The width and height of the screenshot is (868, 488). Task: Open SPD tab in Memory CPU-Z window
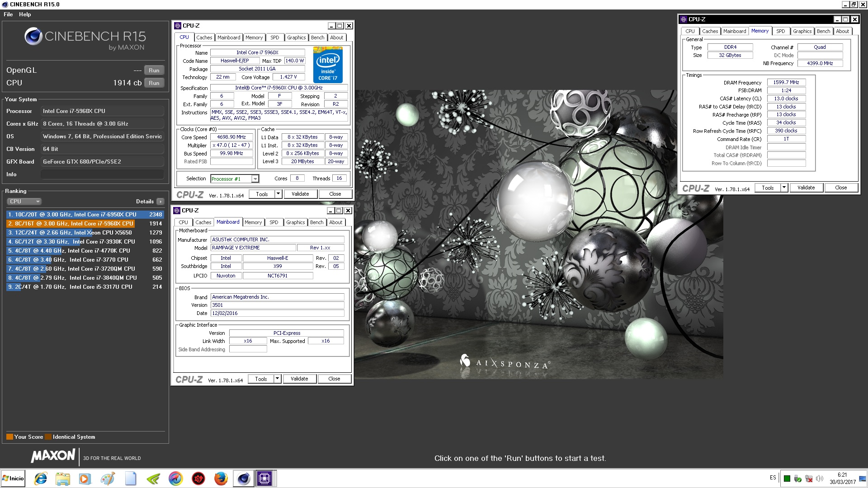(x=781, y=31)
